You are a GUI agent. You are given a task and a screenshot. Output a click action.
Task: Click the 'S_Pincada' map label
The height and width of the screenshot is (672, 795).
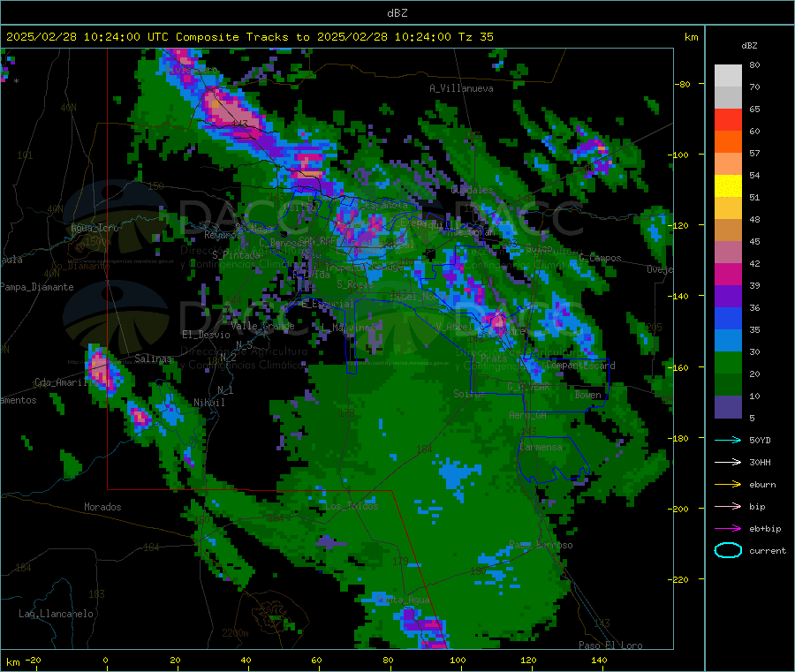point(236,254)
